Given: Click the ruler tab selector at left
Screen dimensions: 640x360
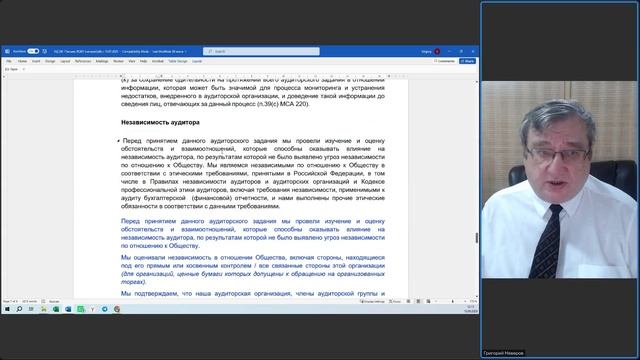Looking at the screenshot, I should (4, 76).
